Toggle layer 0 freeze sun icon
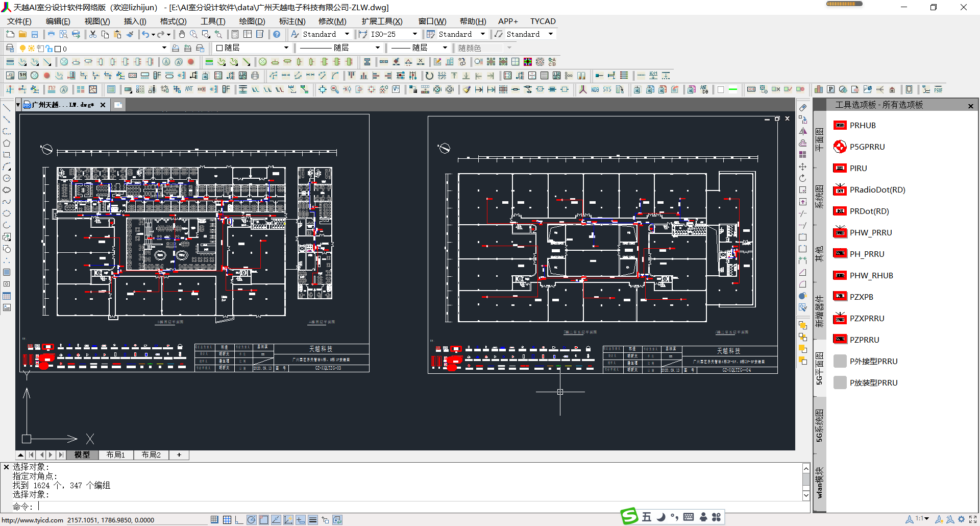 click(31, 48)
